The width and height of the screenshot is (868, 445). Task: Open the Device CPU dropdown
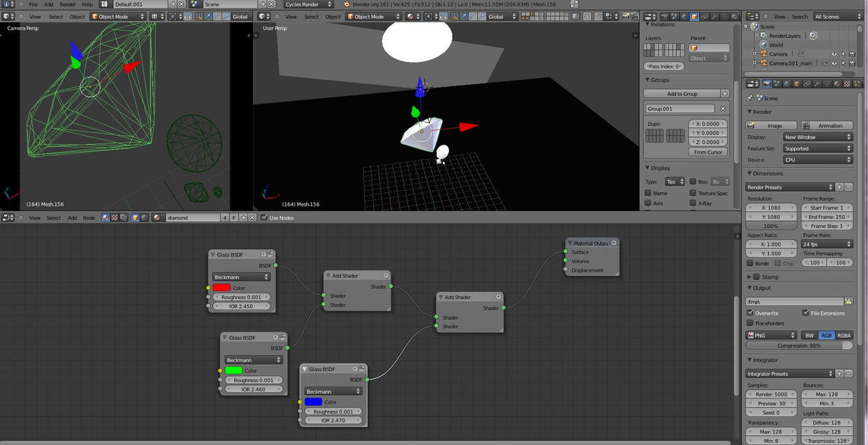(817, 159)
